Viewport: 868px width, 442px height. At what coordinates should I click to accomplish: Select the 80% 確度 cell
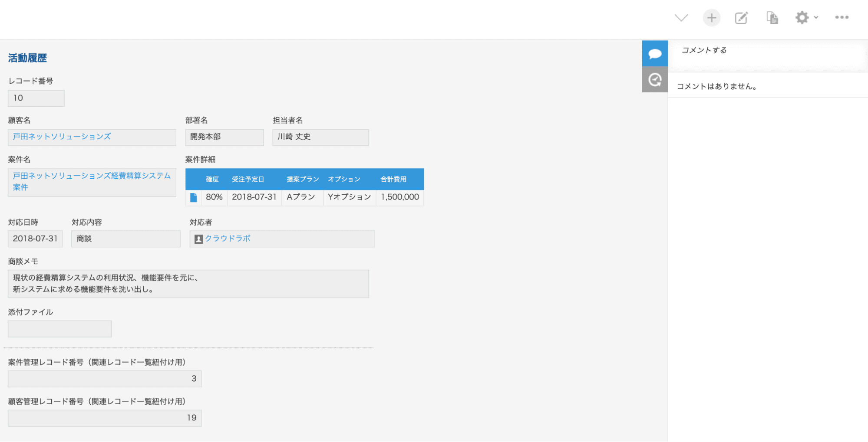pos(214,197)
